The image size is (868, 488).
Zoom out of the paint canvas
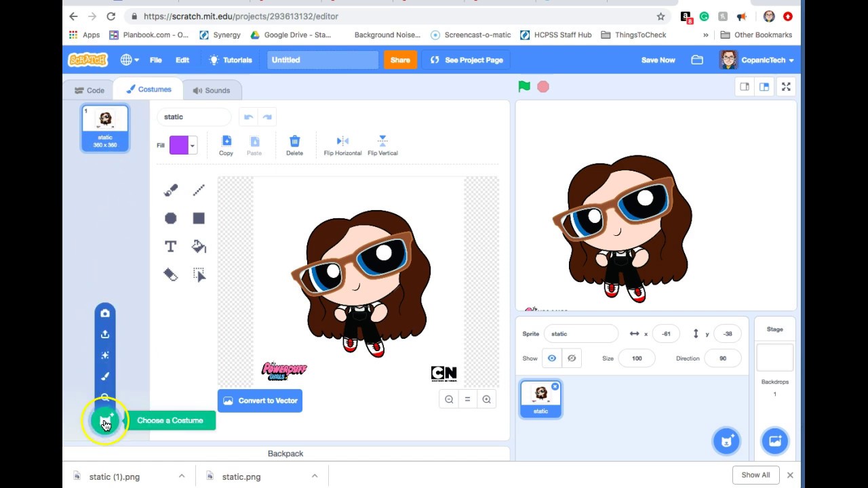point(449,400)
